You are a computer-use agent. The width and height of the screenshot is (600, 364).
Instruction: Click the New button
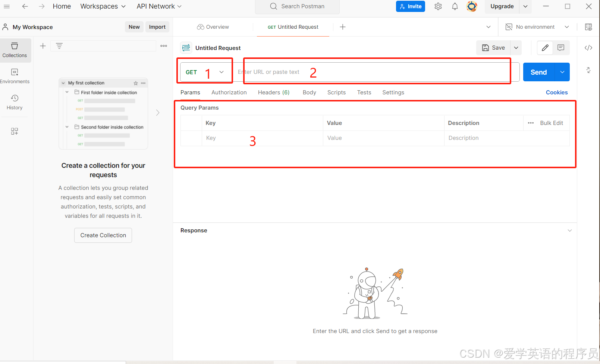[134, 27]
